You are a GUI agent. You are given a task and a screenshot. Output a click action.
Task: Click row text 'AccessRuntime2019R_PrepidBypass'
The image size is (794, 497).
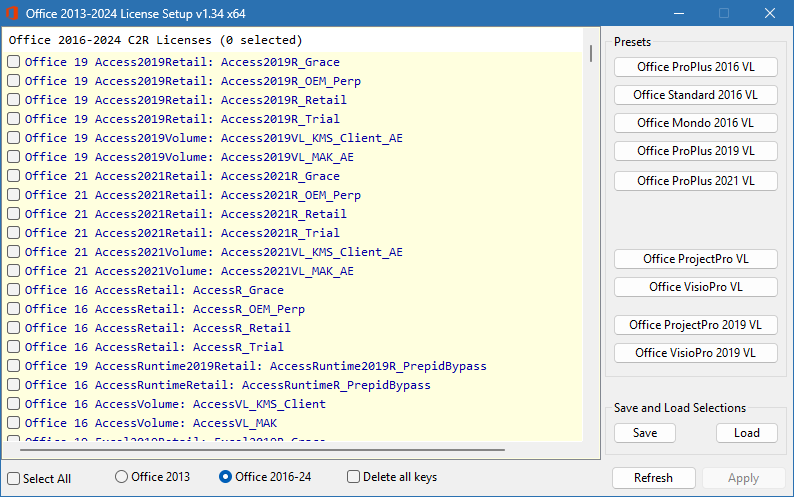pos(378,366)
